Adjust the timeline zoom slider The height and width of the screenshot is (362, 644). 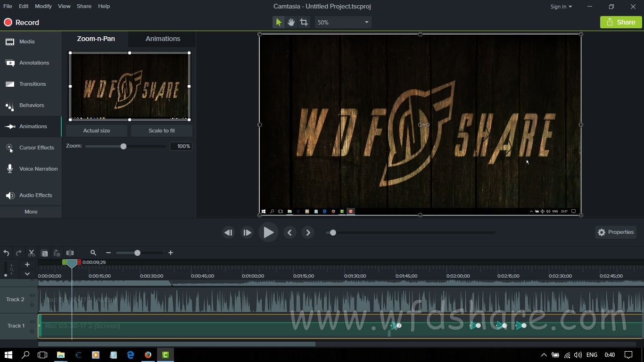pyautogui.click(x=137, y=253)
